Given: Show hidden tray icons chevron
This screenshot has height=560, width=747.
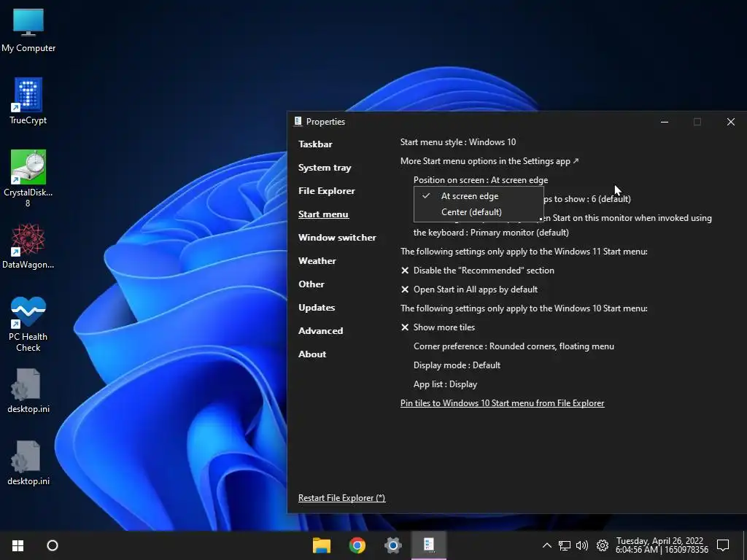Looking at the screenshot, I should click(547, 545).
